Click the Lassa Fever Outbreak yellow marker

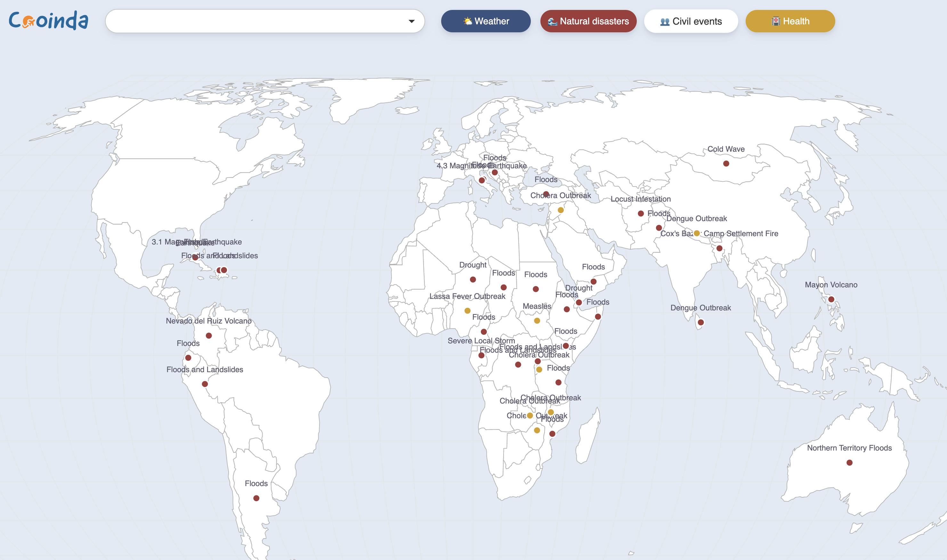467,311
